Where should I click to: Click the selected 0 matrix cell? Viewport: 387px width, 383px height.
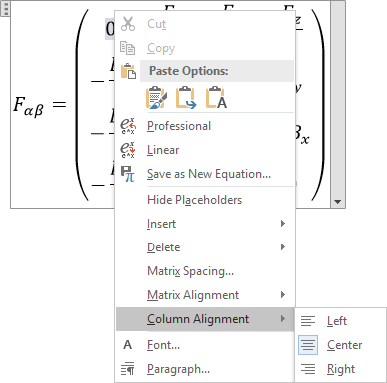pyautogui.click(x=110, y=29)
